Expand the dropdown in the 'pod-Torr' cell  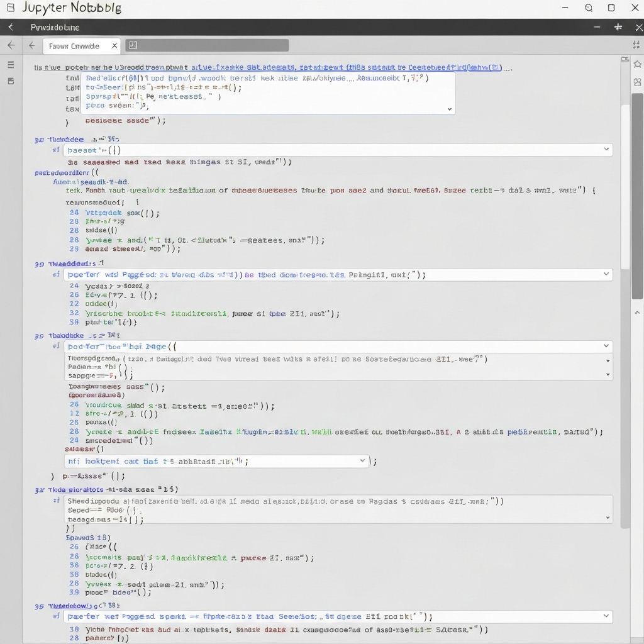tap(606, 346)
